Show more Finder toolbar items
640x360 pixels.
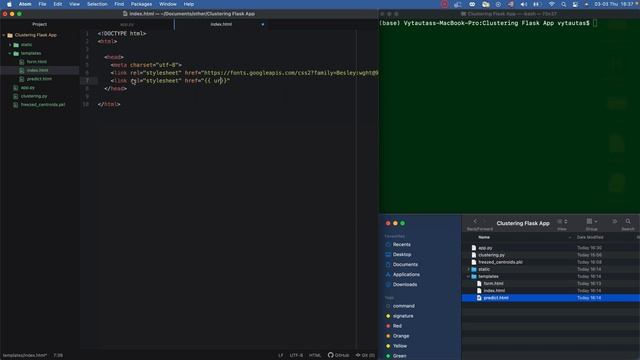(614, 221)
